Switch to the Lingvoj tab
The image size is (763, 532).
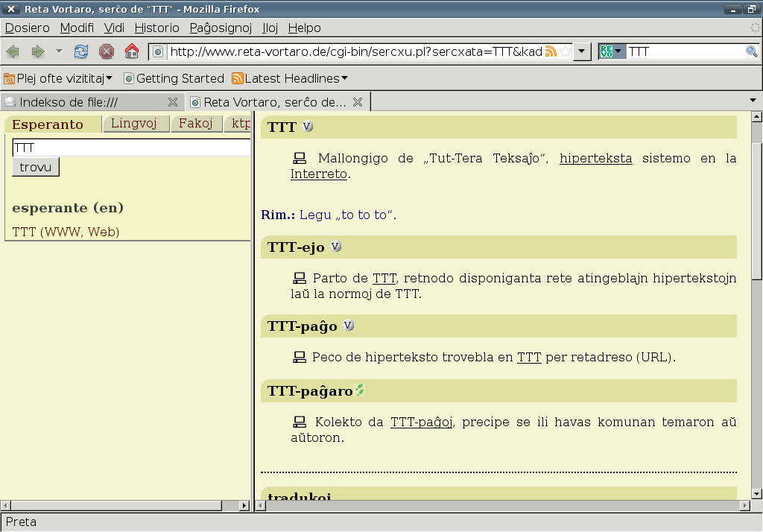click(134, 124)
